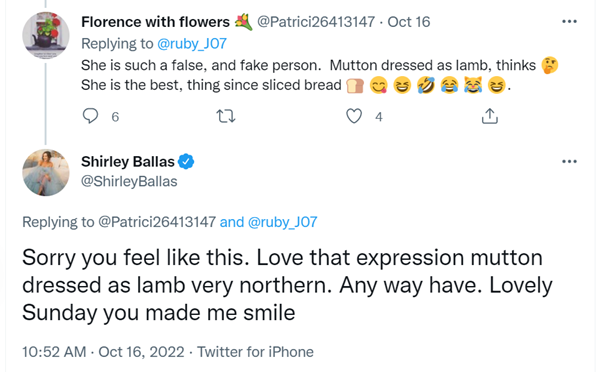Open Shirley Ballas profile picture

tap(46, 172)
